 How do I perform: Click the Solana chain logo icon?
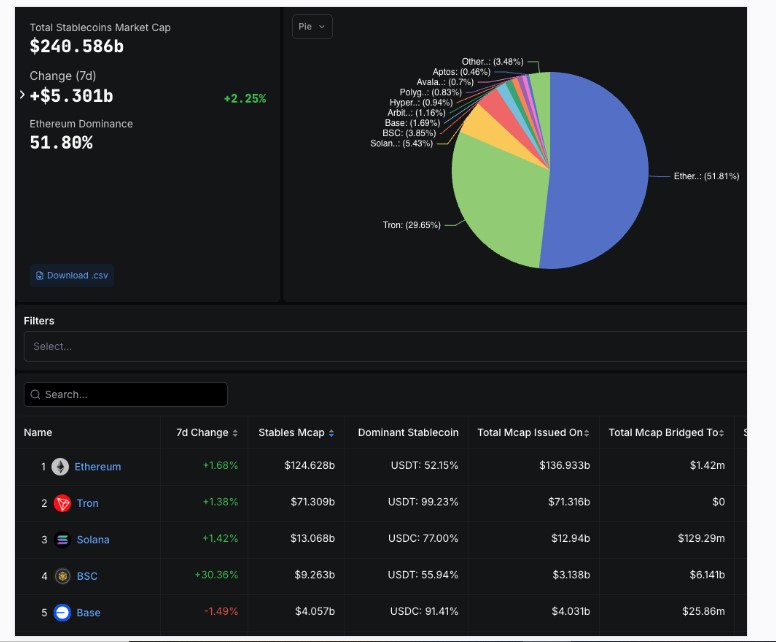click(62, 540)
